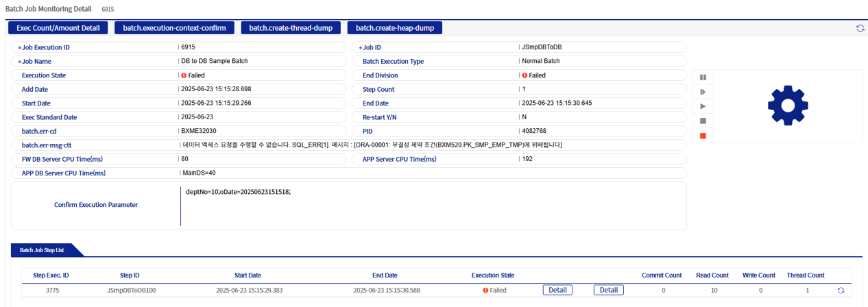The height and width of the screenshot is (307, 868).
Task: Click the Execution State failed warning icon
Action: [183, 75]
